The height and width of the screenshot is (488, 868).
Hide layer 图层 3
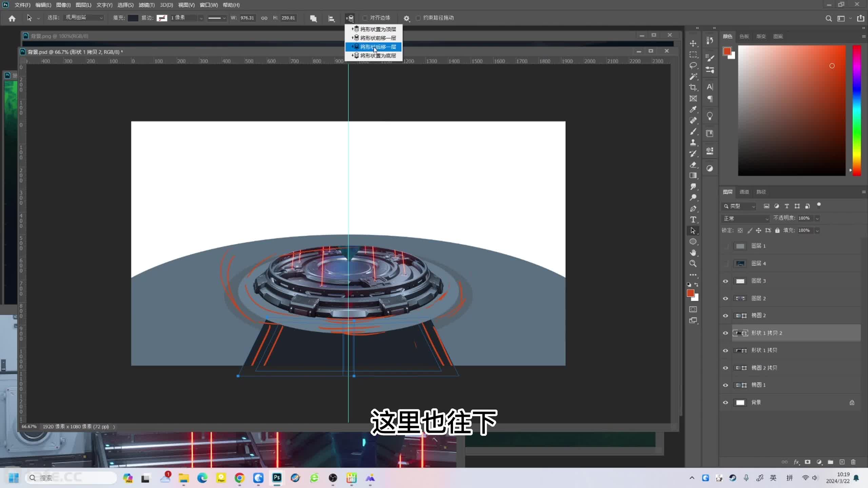[726, 281]
